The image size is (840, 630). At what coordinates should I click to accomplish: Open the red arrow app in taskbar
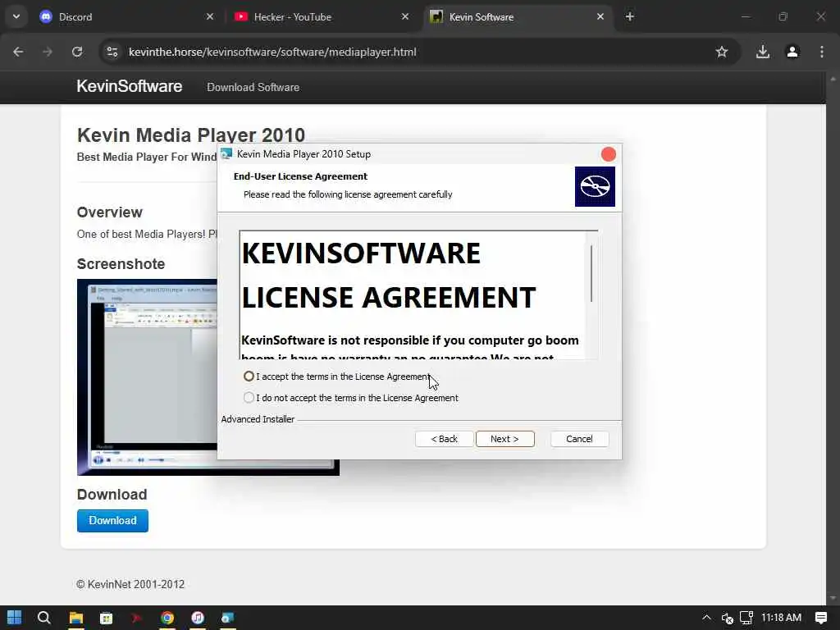click(137, 618)
